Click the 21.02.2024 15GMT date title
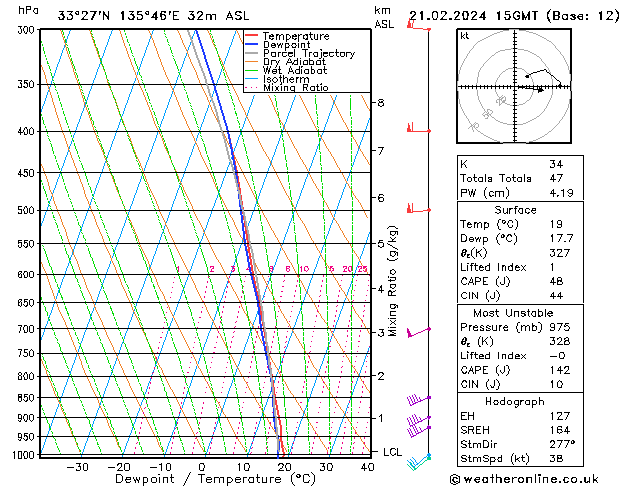Image resolution: width=629 pixels, height=486 pixels. coord(473,16)
